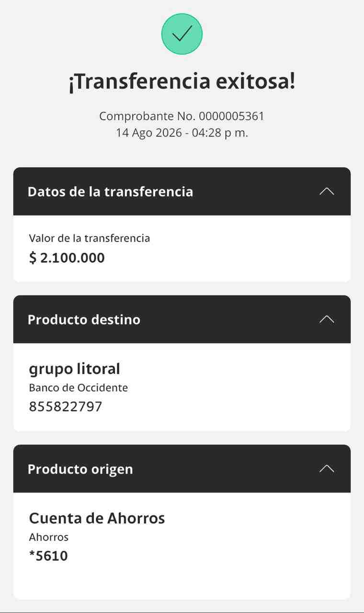Click the Comprobante No. 0000005361 text

coord(182,116)
